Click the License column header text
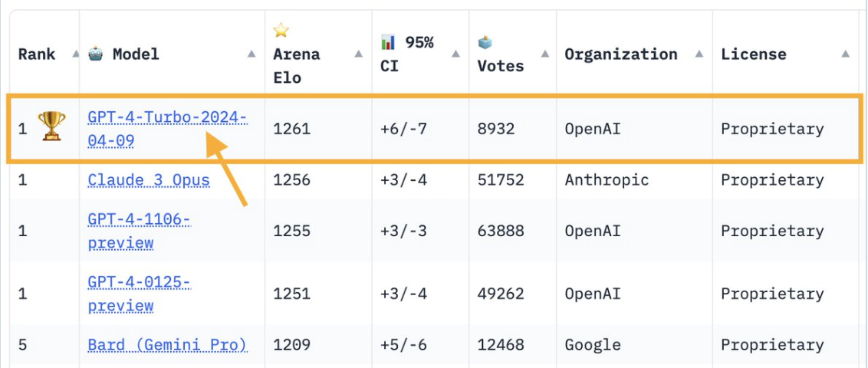The height and width of the screenshot is (368, 868). pos(754,54)
